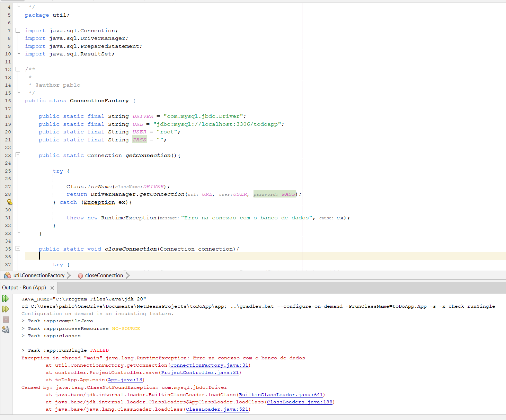Click the URL constant name in its declaration
The image size is (506, 420).
pyautogui.click(x=137, y=124)
